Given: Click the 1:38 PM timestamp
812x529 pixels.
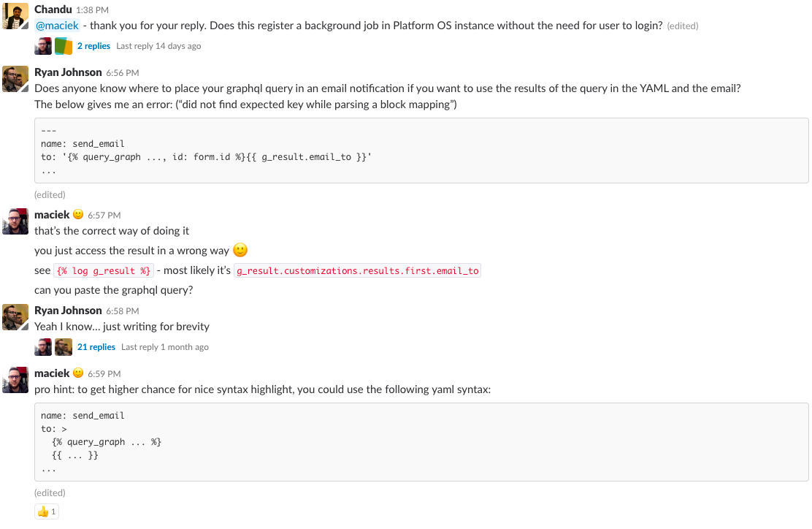Looking at the screenshot, I should 92,10.
